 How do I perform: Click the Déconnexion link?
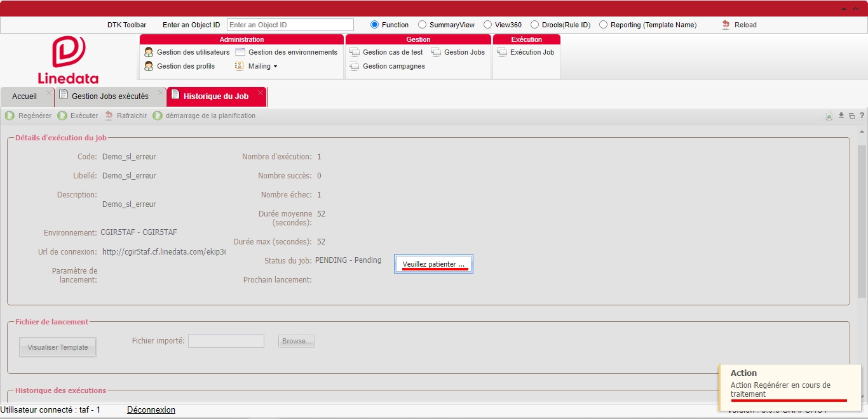[151, 410]
